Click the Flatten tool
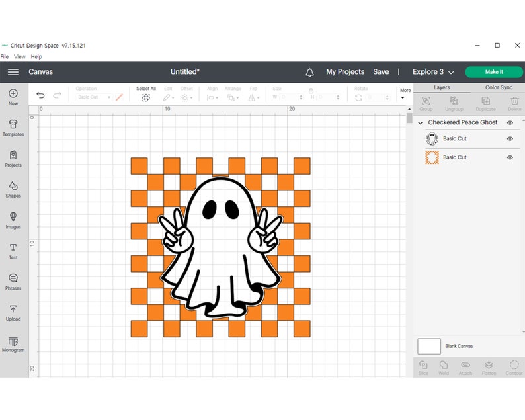The image size is (525, 420). coord(489,367)
